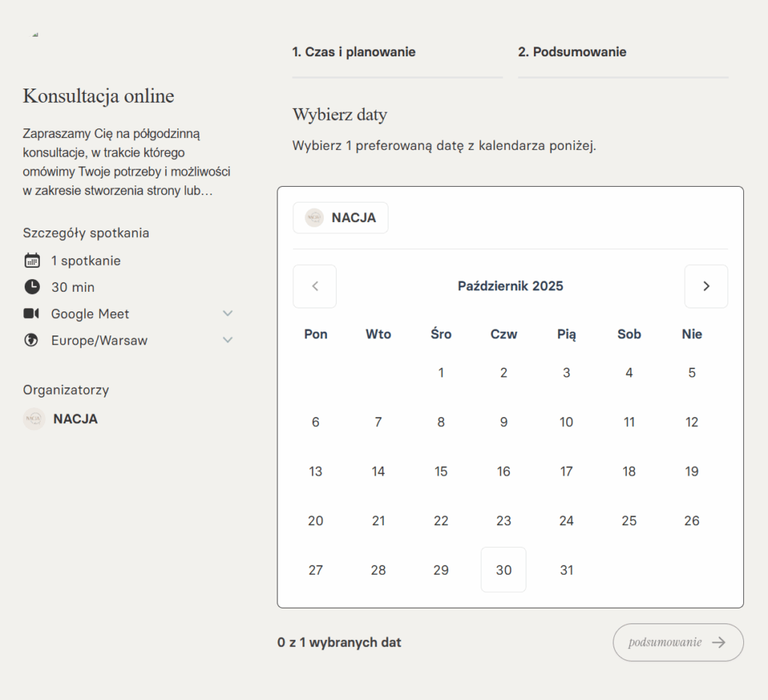Click the video camera icon for Google Meet

31,314
